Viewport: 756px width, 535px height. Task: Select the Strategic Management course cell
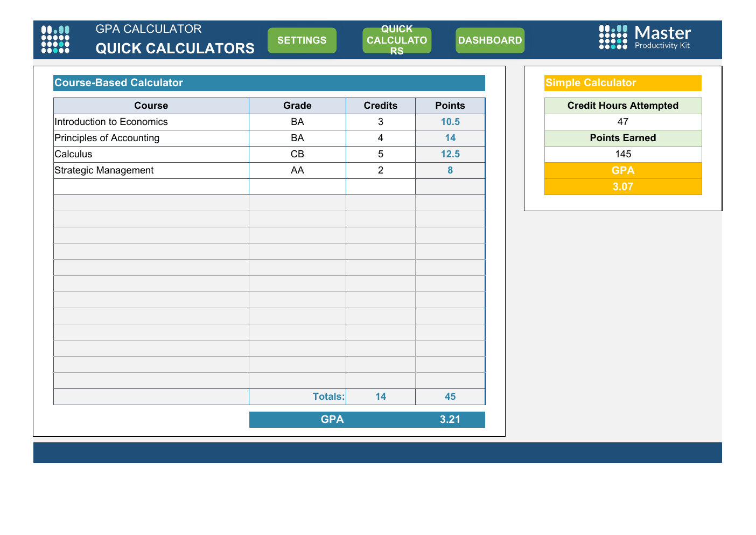coord(151,170)
